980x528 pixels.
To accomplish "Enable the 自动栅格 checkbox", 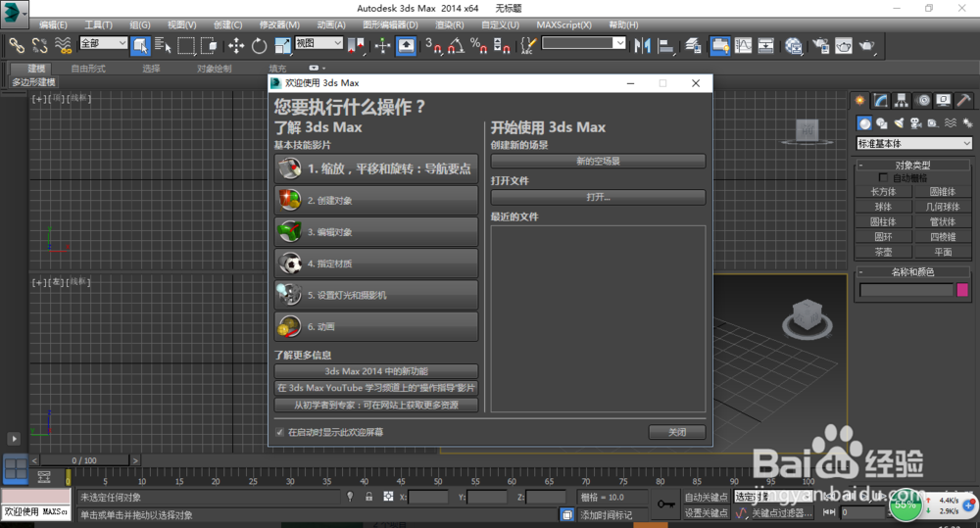I will pyautogui.click(x=883, y=178).
